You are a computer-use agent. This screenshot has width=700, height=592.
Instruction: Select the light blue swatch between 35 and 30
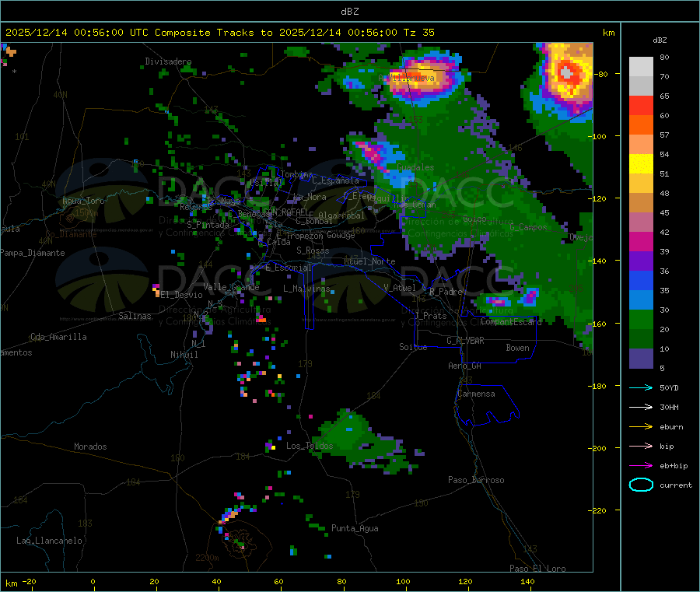coord(641,300)
